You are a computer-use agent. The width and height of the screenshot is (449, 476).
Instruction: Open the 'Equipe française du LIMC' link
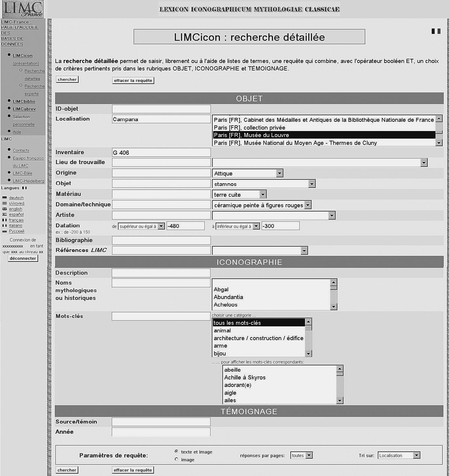point(28,162)
